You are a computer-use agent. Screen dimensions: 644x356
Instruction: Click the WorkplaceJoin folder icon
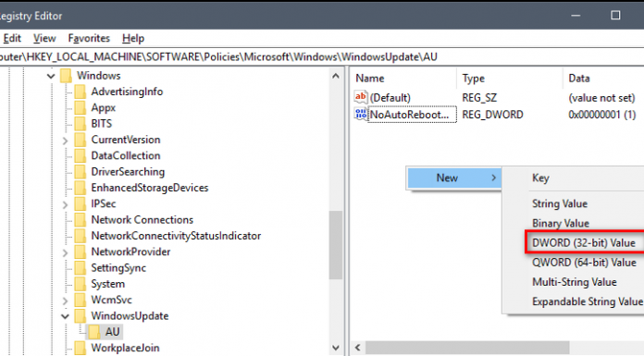80,348
